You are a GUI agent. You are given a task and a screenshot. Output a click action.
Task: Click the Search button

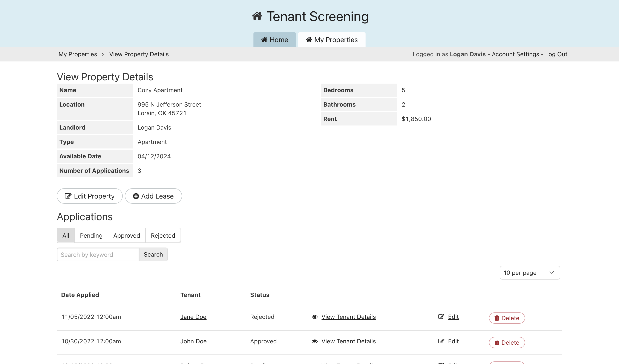click(153, 254)
